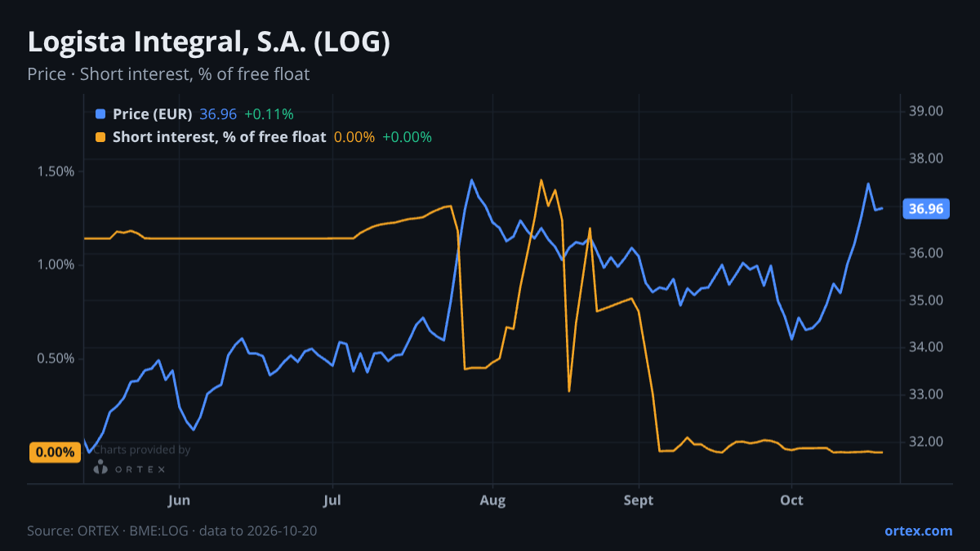Image resolution: width=980 pixels, height=551 pixels.
Task: Click the Sept x-axis label
Action: (639, 500)
